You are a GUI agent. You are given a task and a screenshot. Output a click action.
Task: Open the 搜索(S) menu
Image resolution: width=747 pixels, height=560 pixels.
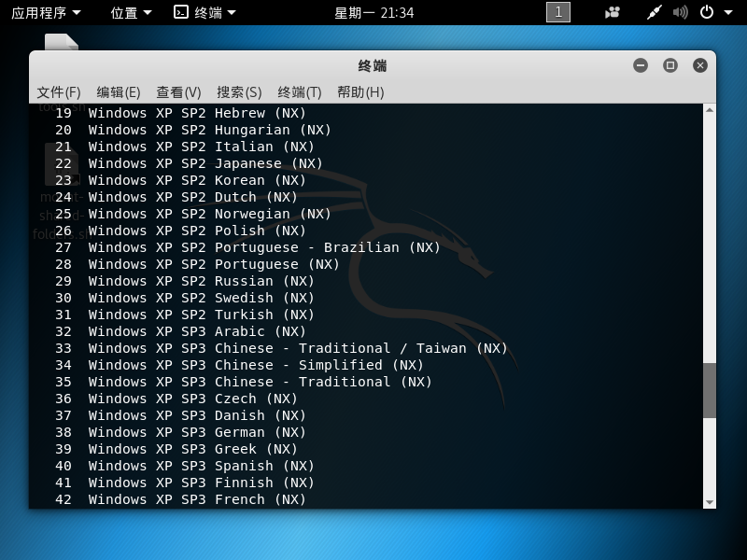[x=239, y=91]
